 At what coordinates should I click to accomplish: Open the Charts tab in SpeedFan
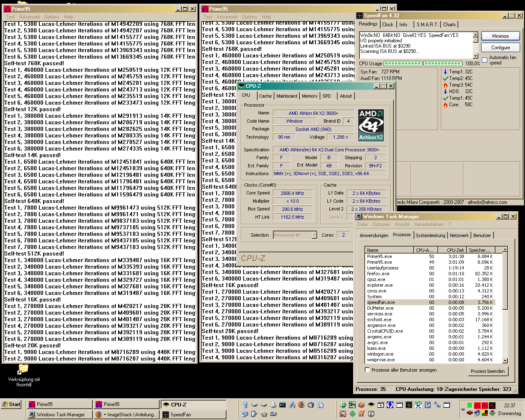[x=450, y=25]
